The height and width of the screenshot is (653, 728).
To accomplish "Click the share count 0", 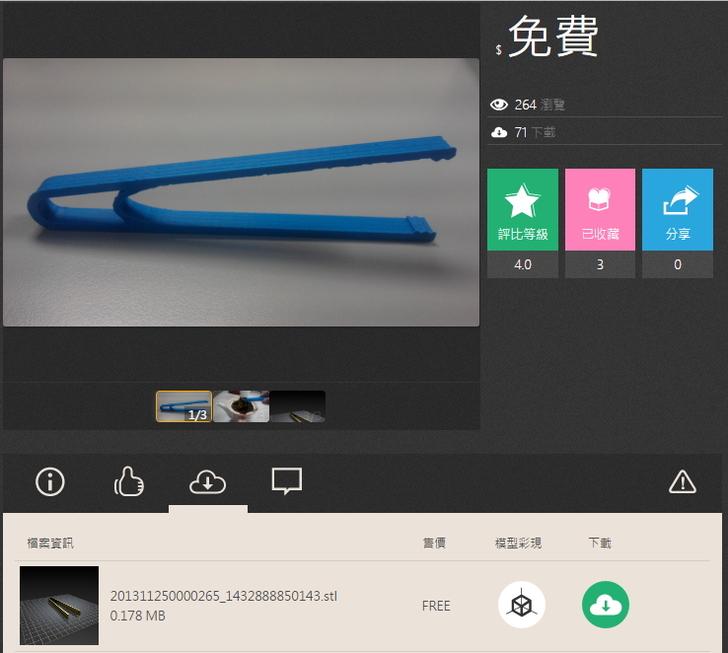I will tap(677, 265).
